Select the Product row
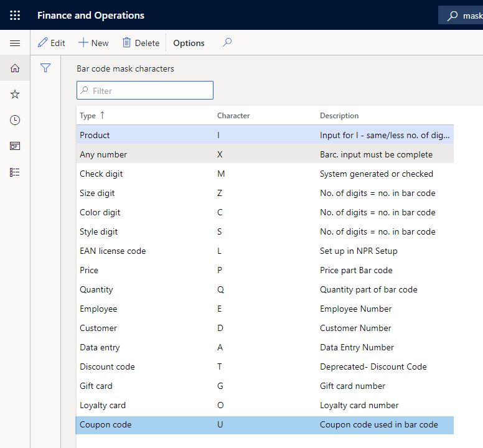This screenshot has width=483, height=448. pyautogui.click(x=265, y=135)
